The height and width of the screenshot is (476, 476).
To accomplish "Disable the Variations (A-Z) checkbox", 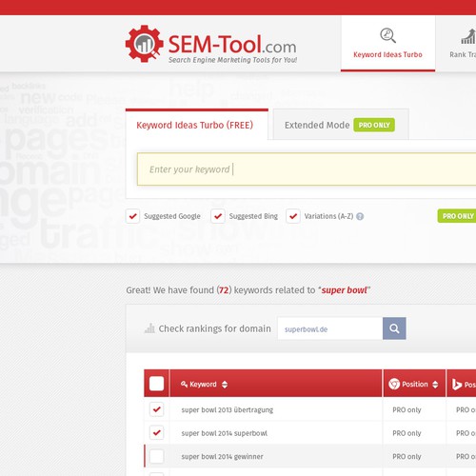I will click(x=293, y=216).
